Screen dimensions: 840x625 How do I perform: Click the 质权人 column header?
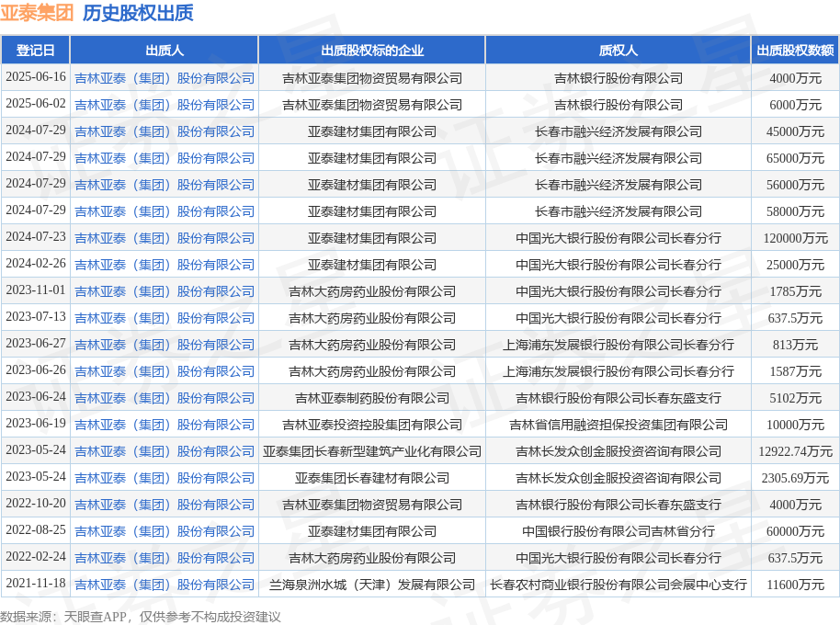click(619, 51)
